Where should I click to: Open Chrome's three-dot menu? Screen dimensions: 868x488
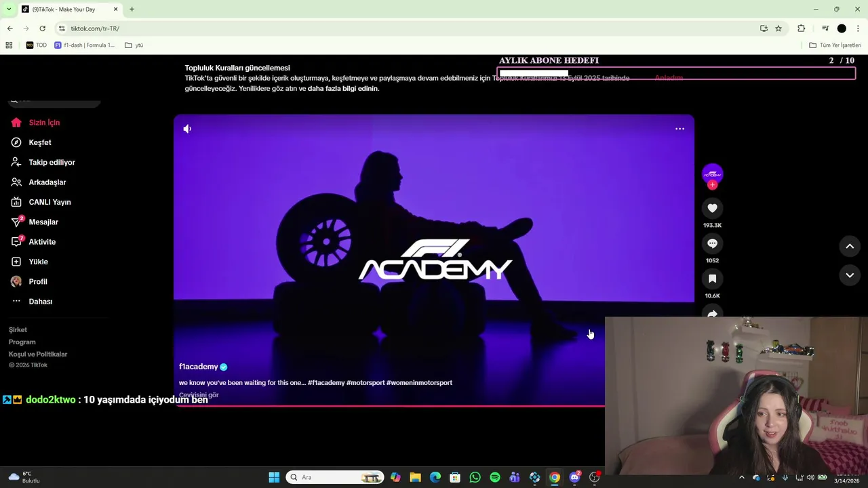pos(858,28)
